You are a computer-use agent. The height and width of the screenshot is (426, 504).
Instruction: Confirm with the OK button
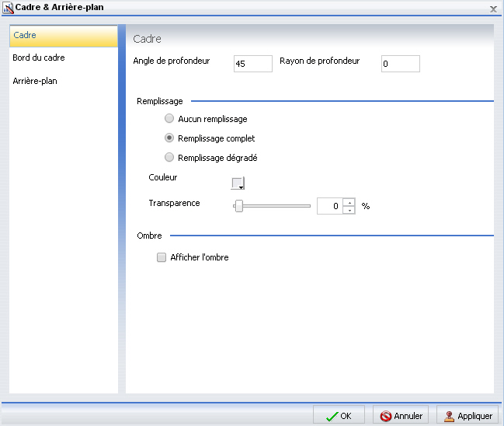(x=339, y=416)
